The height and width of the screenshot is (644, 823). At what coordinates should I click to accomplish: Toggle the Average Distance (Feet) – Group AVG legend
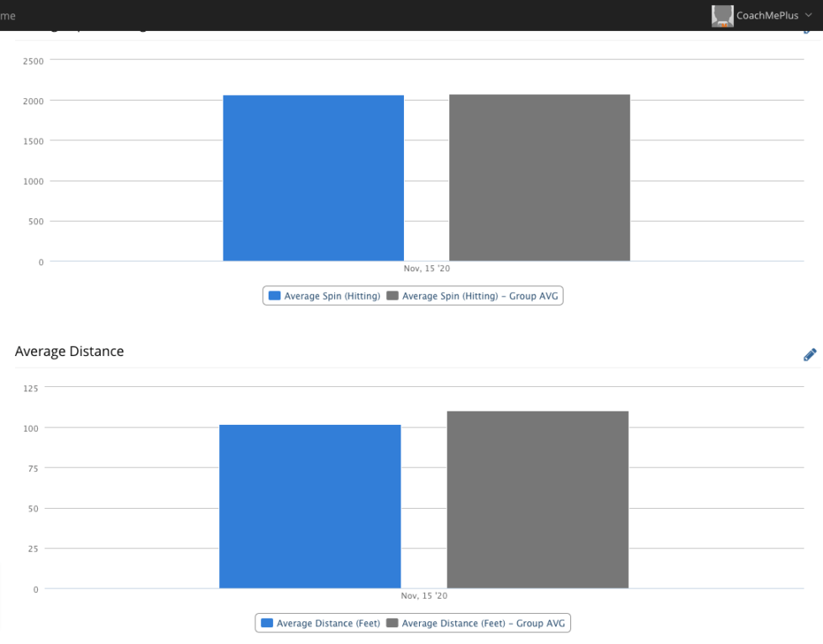pos(476,623)
